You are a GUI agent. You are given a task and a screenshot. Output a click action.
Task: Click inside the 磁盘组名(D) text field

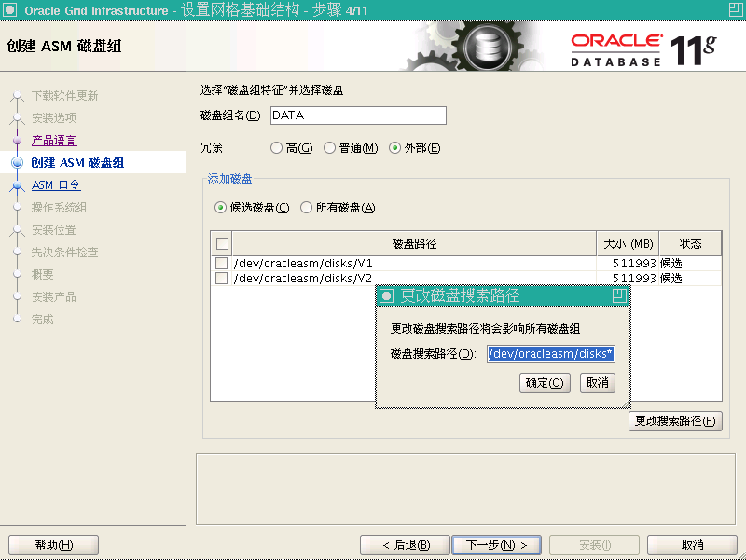click(x=358, y=116)
